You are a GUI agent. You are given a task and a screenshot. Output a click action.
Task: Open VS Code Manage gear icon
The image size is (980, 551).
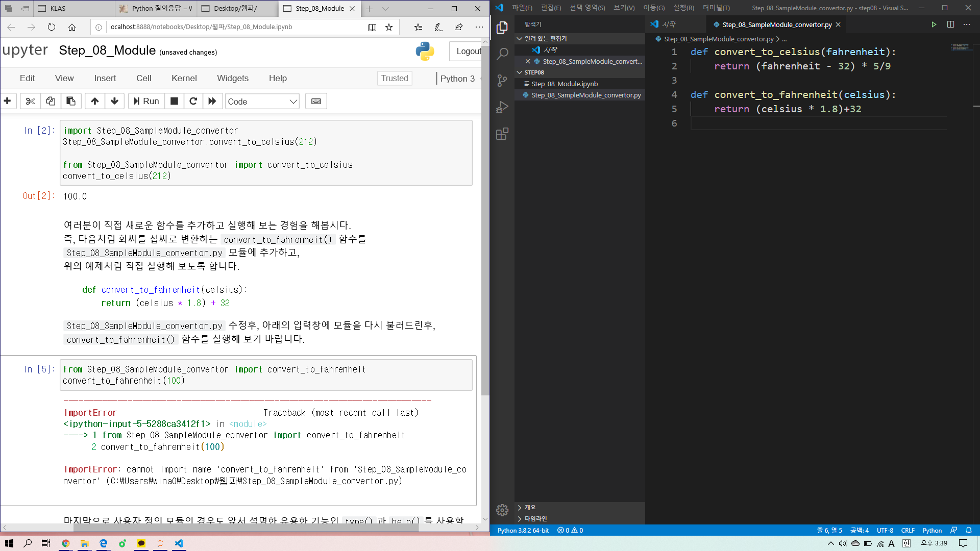click(x=502, y=510)
